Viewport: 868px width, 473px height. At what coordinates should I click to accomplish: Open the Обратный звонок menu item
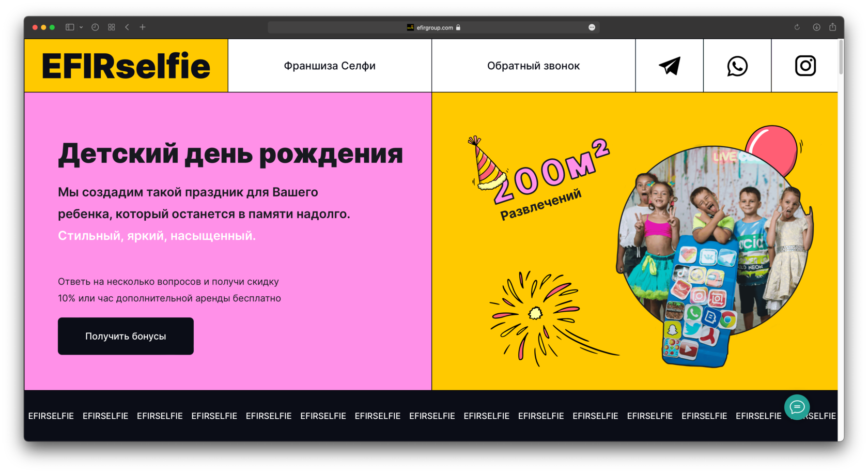(x=534, y=66)
